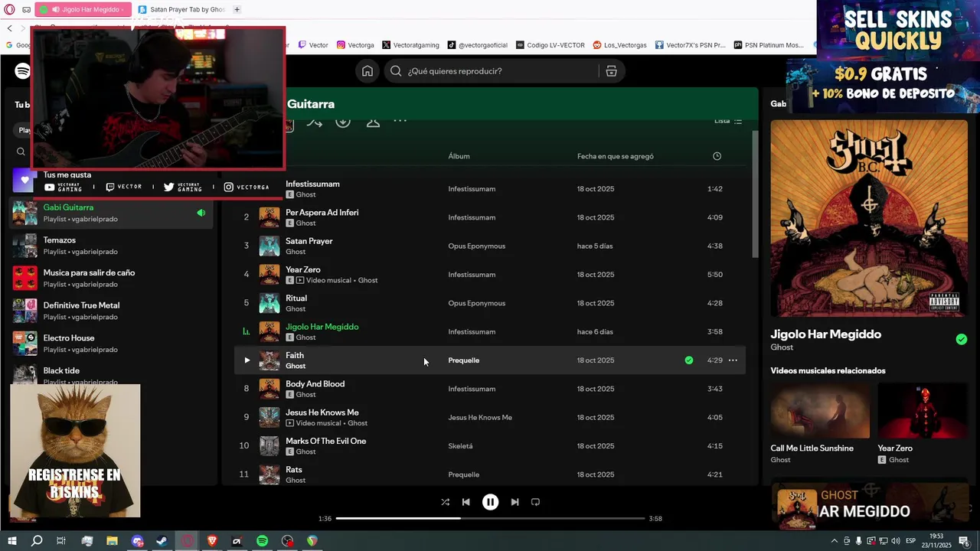
Task: Open the Los_Vectorgas Reddit bookmark
Action: [620, 45]
